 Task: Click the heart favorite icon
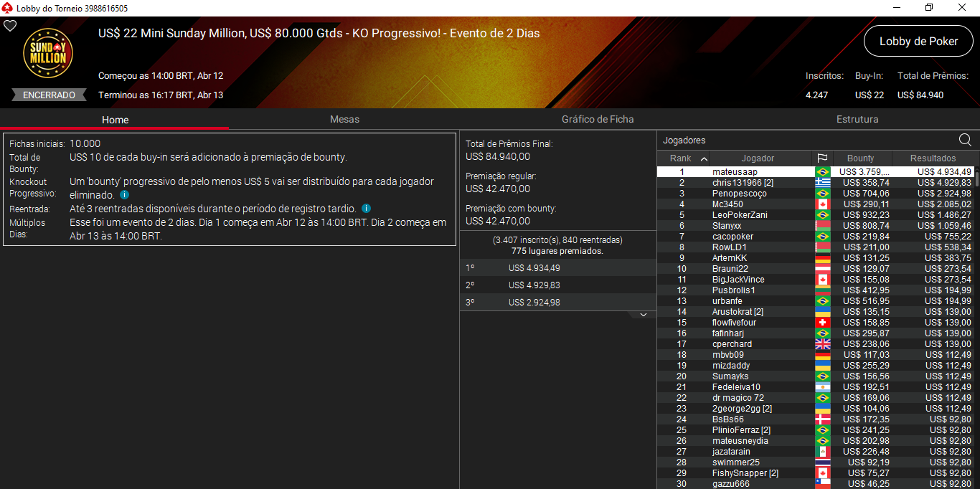(x=10, y=25)
